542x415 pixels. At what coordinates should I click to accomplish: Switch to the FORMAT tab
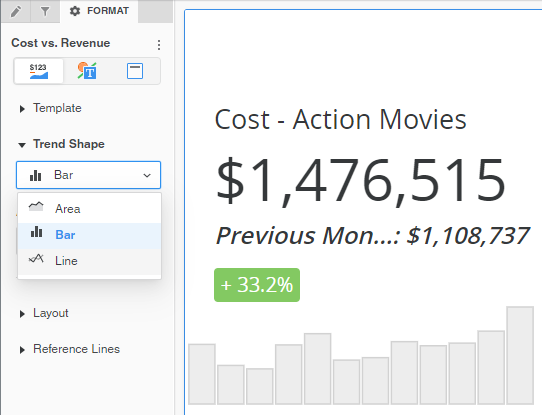[x=99, y=11]
